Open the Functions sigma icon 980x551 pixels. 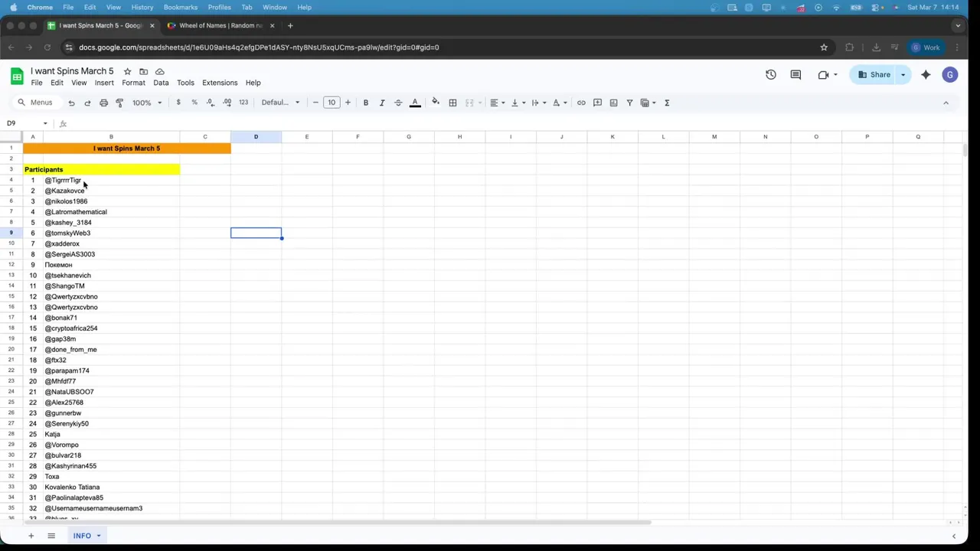[x=667, y=103]
